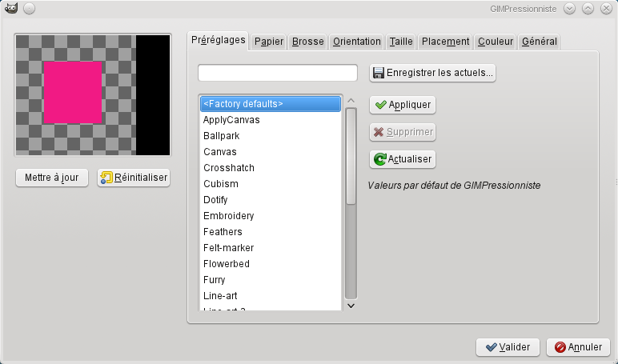Click the pink square preview image
This screenshot has width=618, height=364.
click(x=74, y=93)
